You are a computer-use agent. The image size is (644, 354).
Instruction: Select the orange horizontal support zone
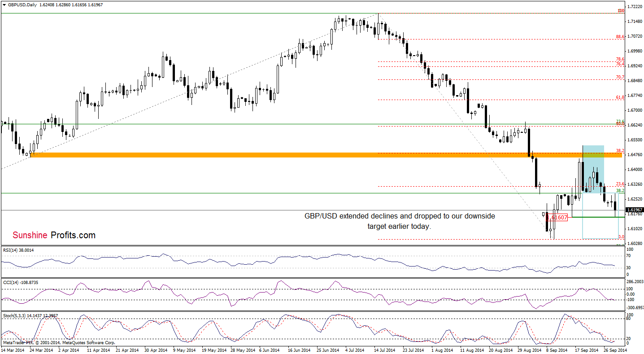(x=326, y=155)
